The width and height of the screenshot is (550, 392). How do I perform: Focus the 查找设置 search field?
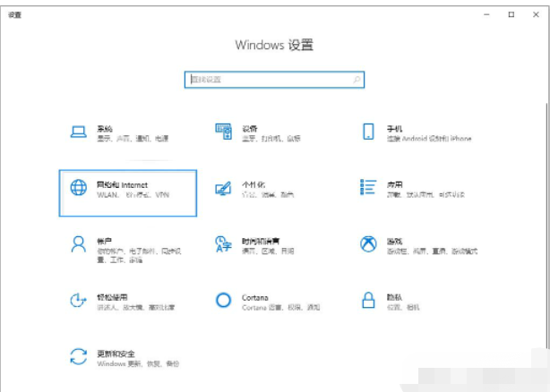pyautogui.click(x=274, y=80)
